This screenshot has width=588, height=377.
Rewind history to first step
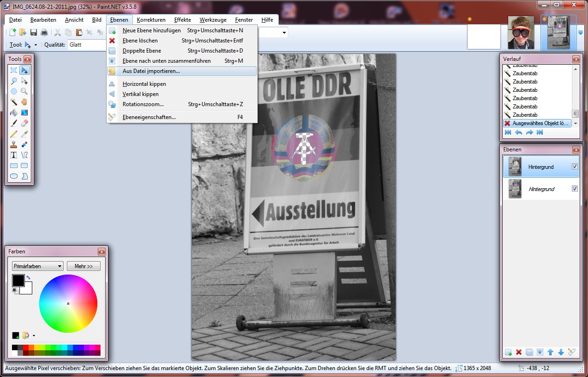tap(508, 132)
